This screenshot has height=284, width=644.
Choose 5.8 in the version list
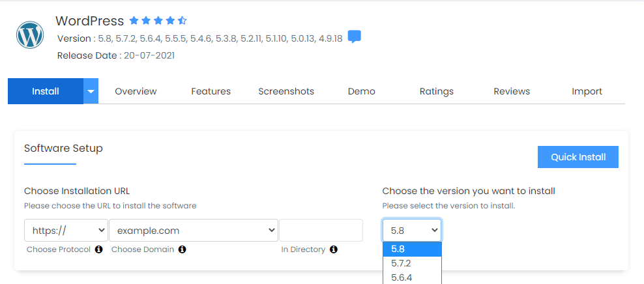(x=412, y=249)
